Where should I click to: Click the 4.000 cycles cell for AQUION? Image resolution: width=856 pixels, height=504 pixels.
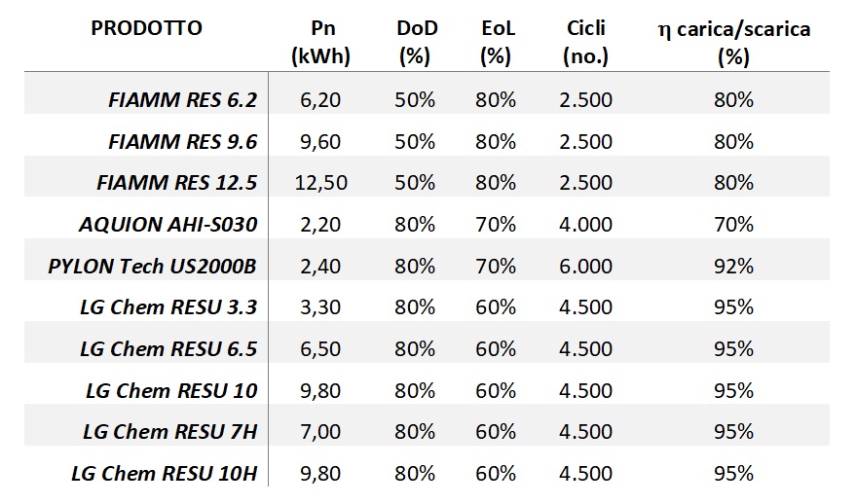[x=585, y=225]
